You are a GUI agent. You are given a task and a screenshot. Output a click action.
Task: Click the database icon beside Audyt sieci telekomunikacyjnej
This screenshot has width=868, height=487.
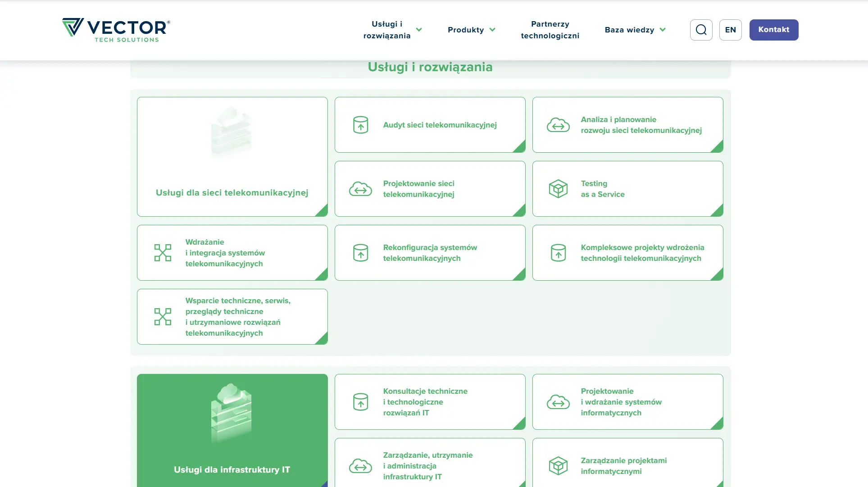click(360, 125)
